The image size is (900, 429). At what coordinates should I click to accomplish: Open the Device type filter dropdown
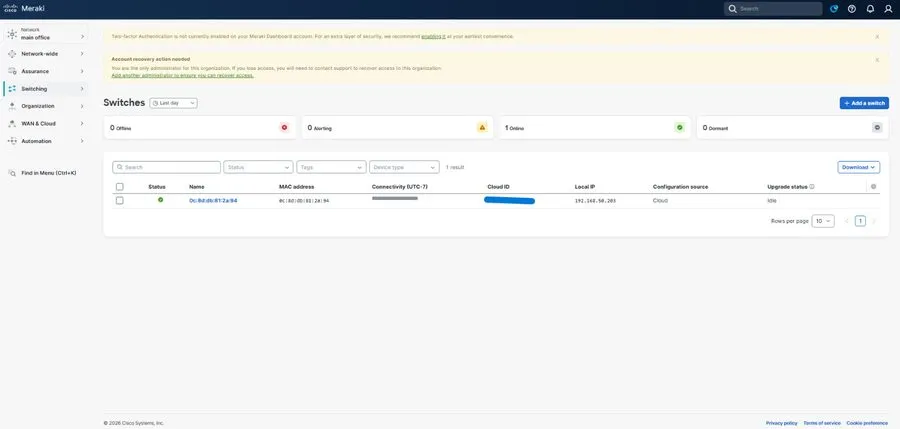tap(404, 167)
